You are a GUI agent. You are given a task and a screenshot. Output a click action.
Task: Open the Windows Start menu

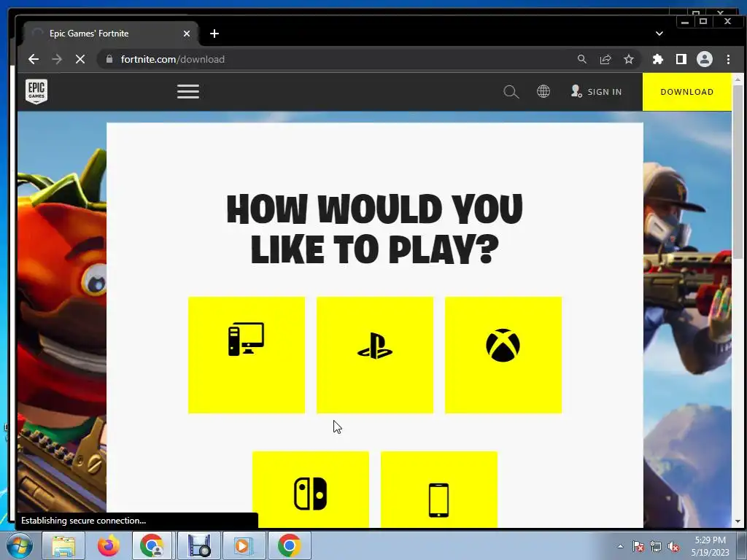tap(20, 545)
